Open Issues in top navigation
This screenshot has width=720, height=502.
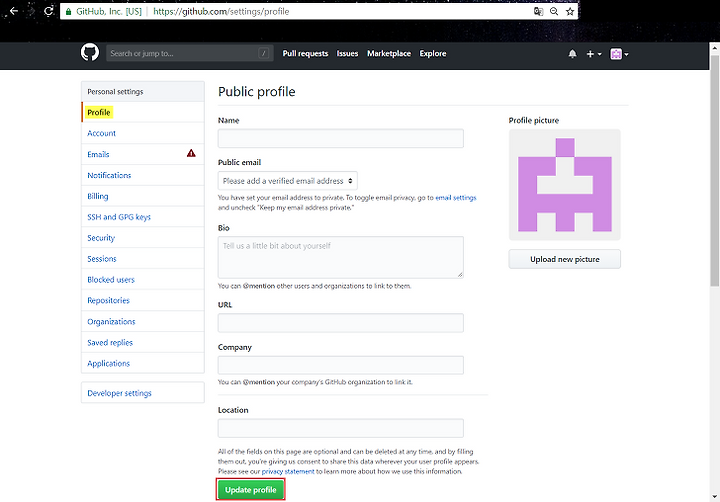[347, 54]
